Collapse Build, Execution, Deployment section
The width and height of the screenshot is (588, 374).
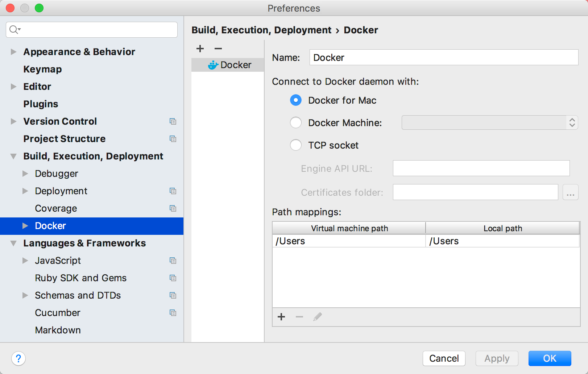click(13, 156)
